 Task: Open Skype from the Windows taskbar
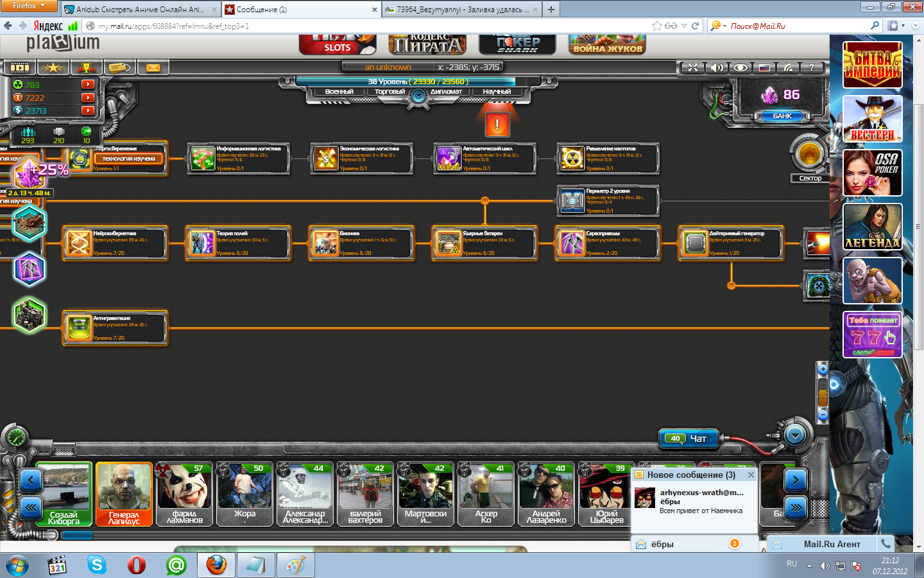pos(97,565)
